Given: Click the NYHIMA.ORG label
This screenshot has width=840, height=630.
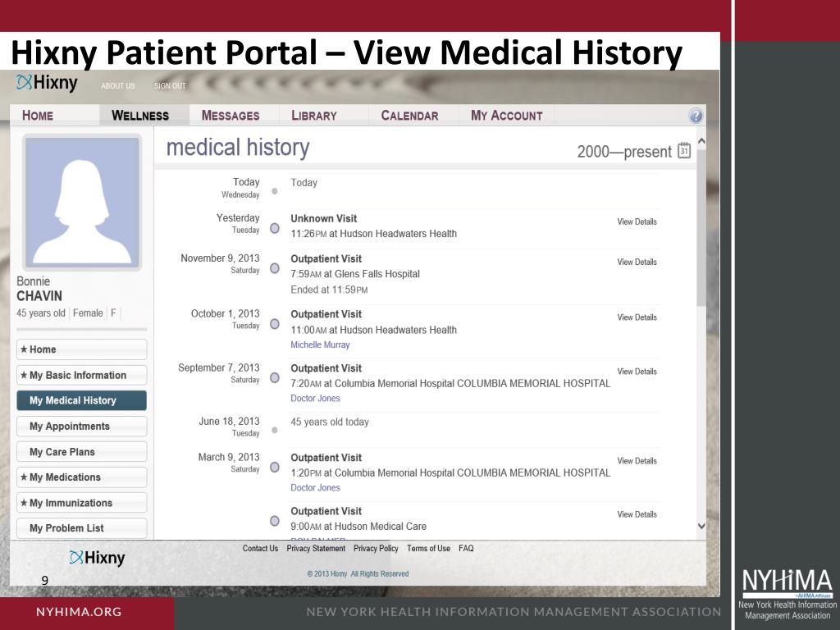Looking at the screenshot, I should tap(79, 612).
